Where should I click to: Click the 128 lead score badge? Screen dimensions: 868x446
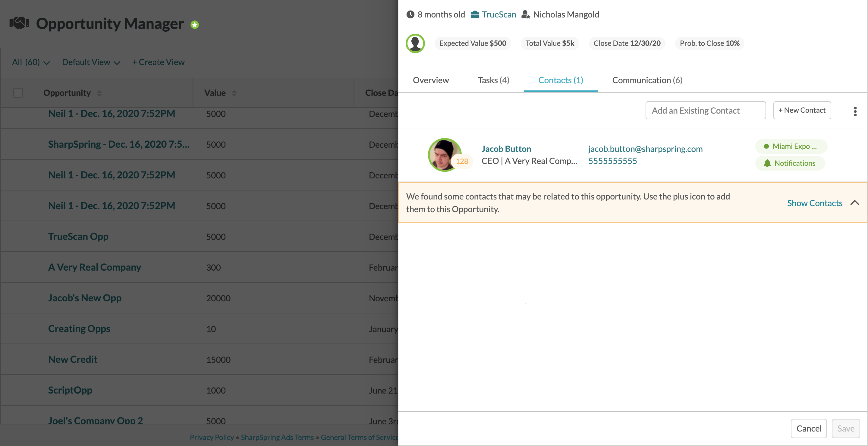point(462,161)
